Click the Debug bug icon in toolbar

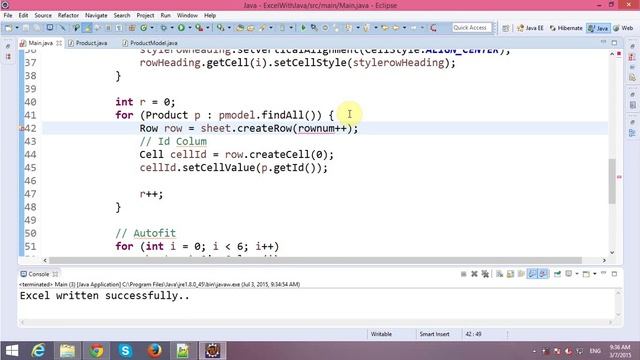point(164,28)
